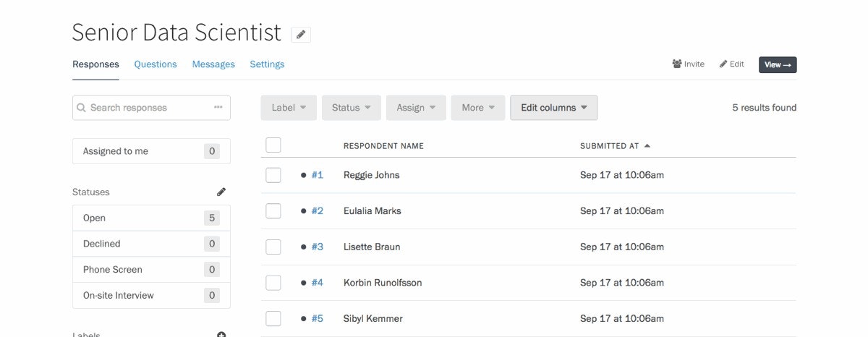Toggle the select-all checkbox in table header
This screenshot has height=337, width=868.
coord(273,145)
